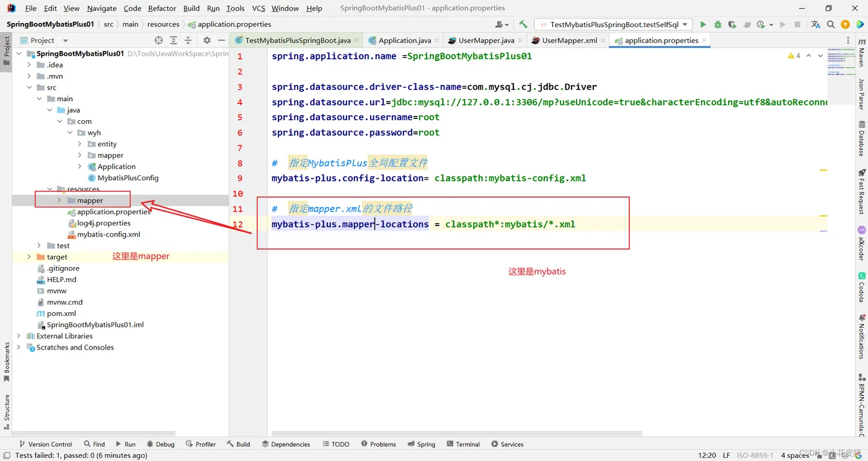The width and height of the screenshot is (868, 461).
Task: Open the Notifications side panel
Action: [x=861, y=336]
